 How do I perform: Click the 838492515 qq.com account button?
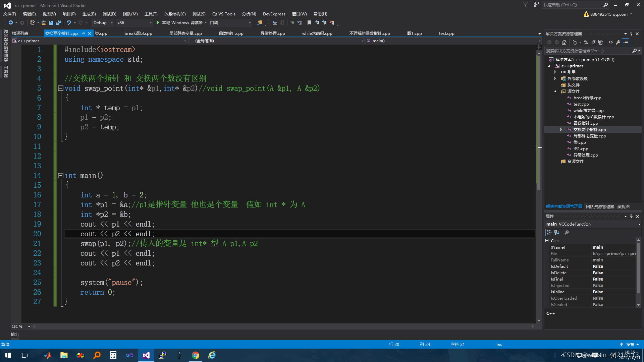[608, 14]
